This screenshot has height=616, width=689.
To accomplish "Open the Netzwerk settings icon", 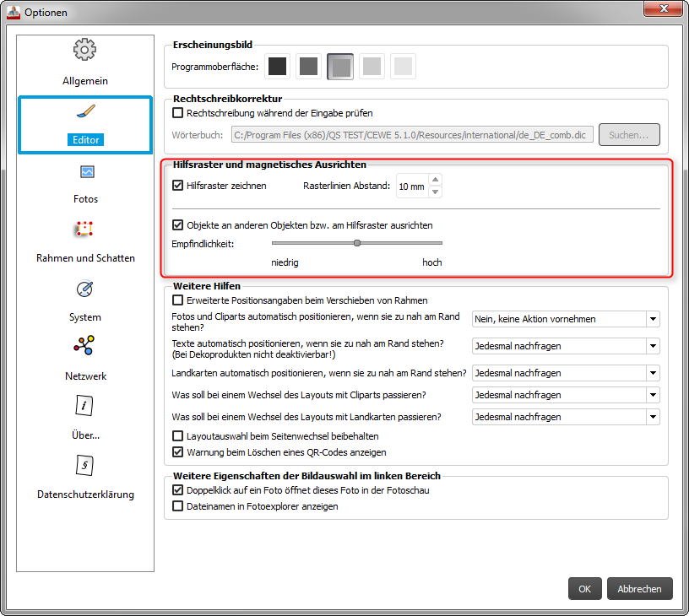I will coord(85,346).
